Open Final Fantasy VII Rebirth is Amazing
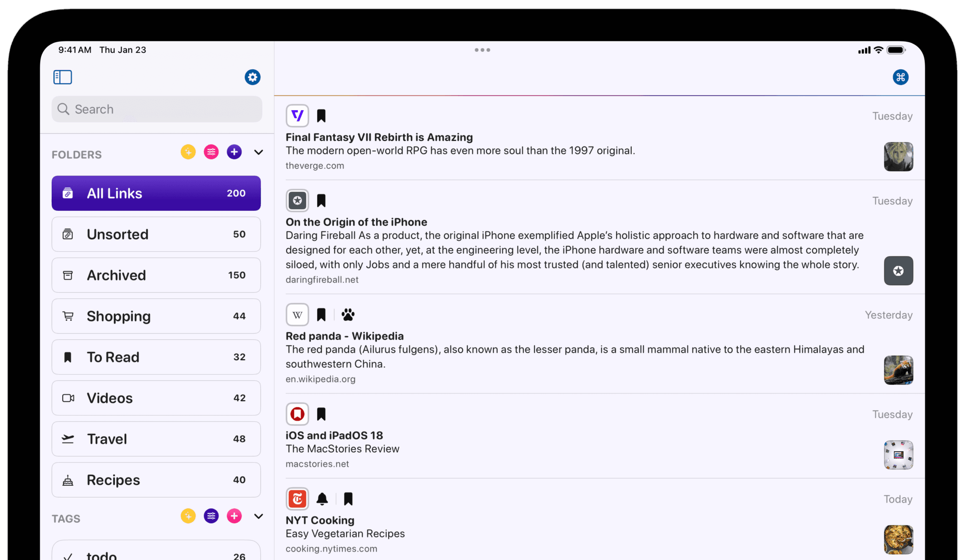Viewport: 965px width, 560px height. 379,137
